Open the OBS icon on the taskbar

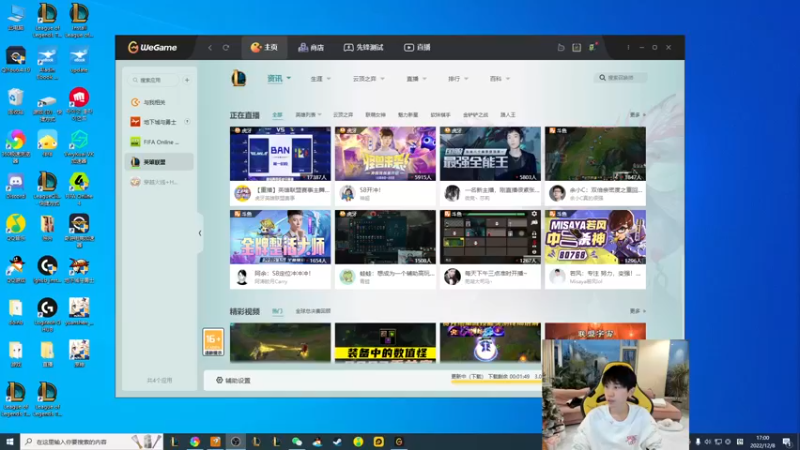tap(235, 441)
